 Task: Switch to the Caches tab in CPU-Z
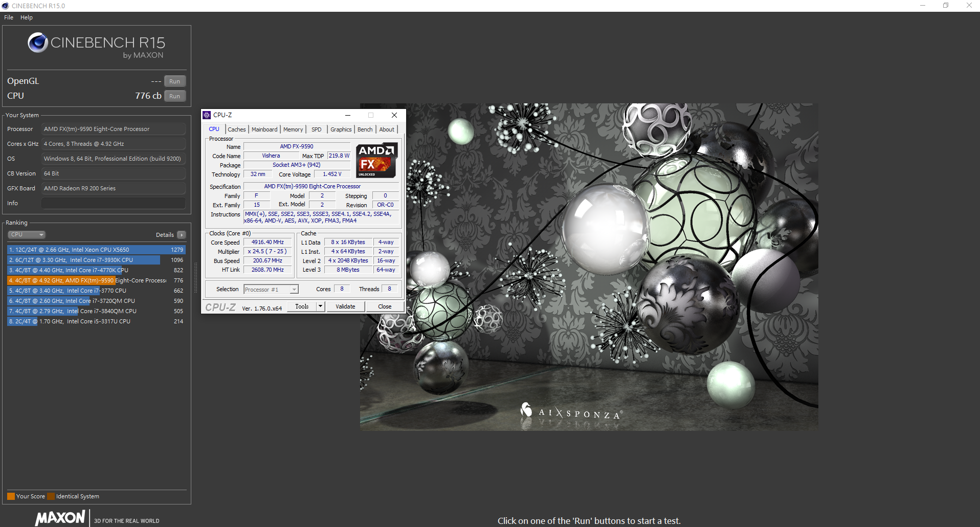click(237, 129)
